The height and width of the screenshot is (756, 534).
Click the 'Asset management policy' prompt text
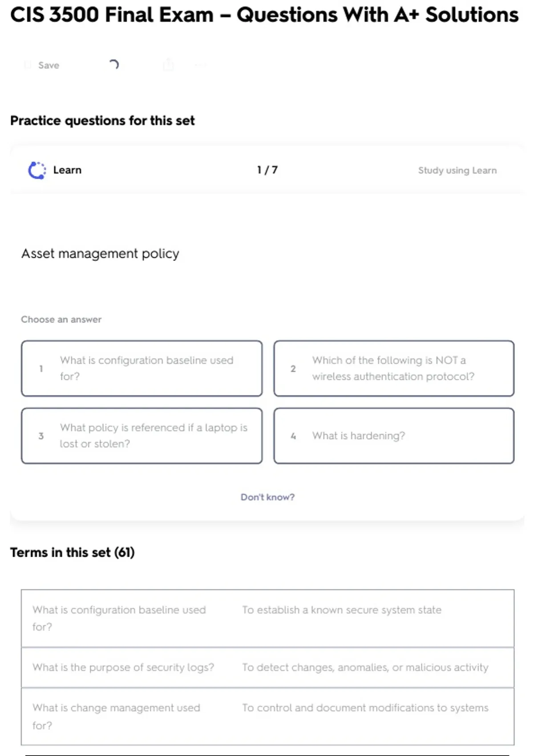point(100,253)
